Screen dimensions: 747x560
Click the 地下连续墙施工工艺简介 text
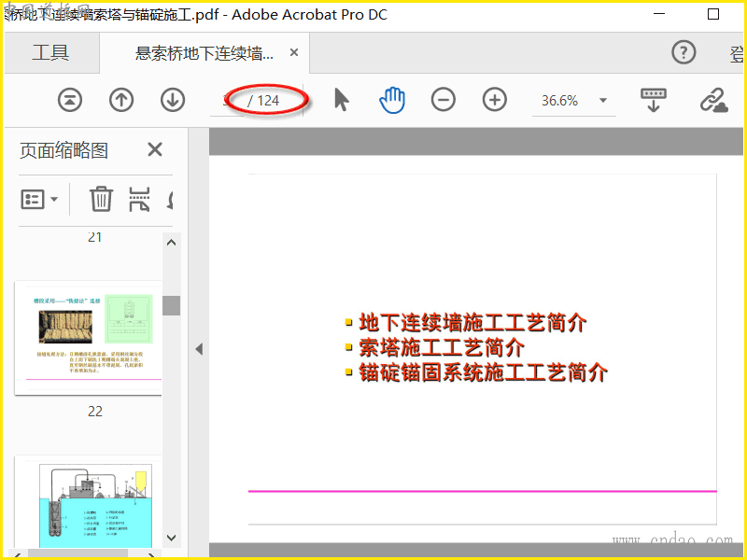(472, 322)
